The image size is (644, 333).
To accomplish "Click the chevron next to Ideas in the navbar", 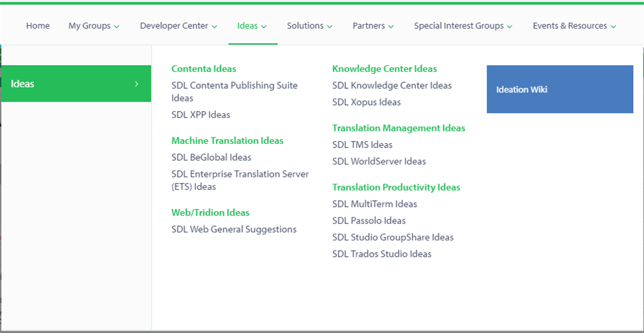I will [264, 27].
